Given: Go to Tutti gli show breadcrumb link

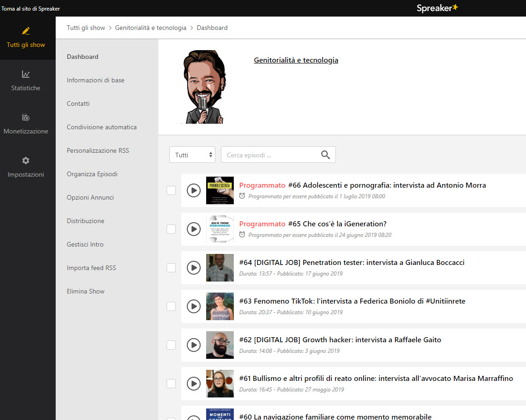Looking at the screenshot, I should click(86, 28).
